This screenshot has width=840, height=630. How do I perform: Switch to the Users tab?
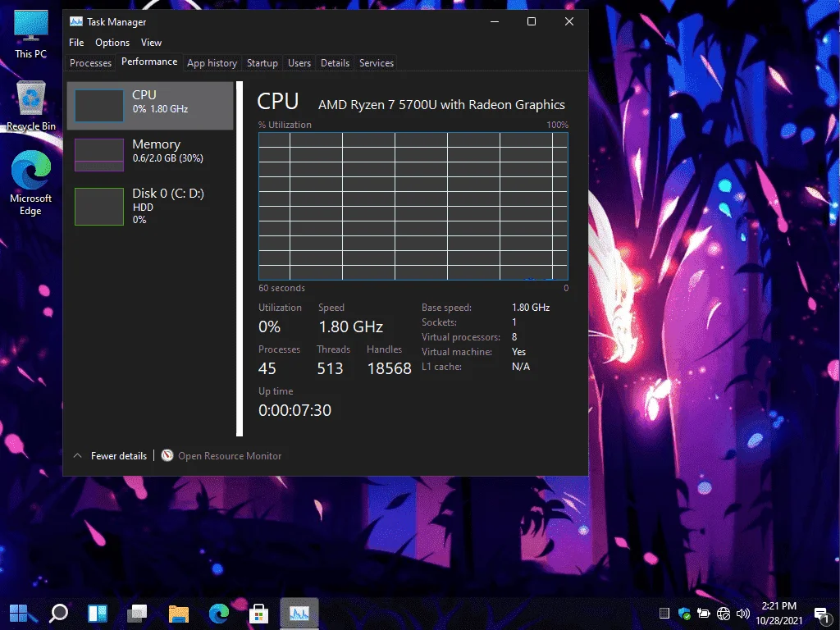(299, 62)
